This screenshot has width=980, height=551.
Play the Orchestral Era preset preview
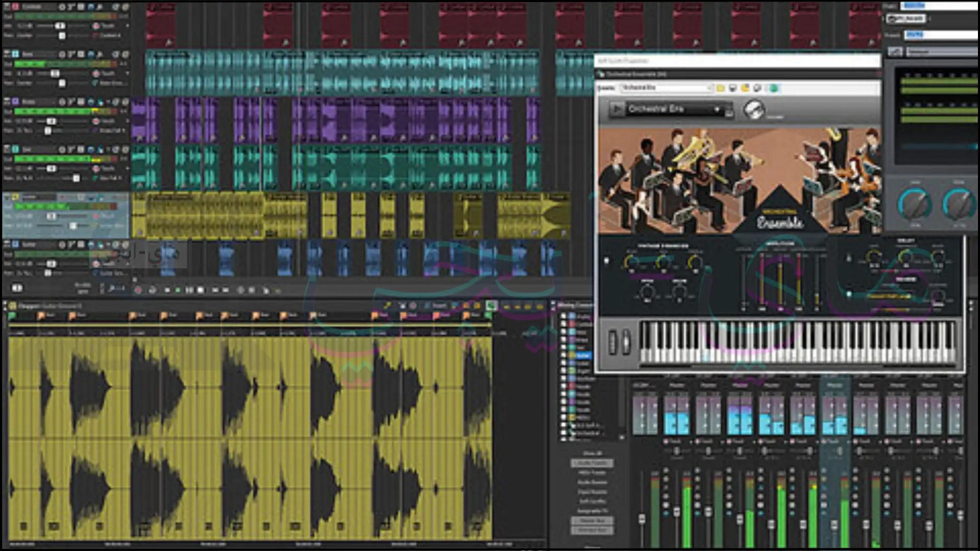click(617, 109)
